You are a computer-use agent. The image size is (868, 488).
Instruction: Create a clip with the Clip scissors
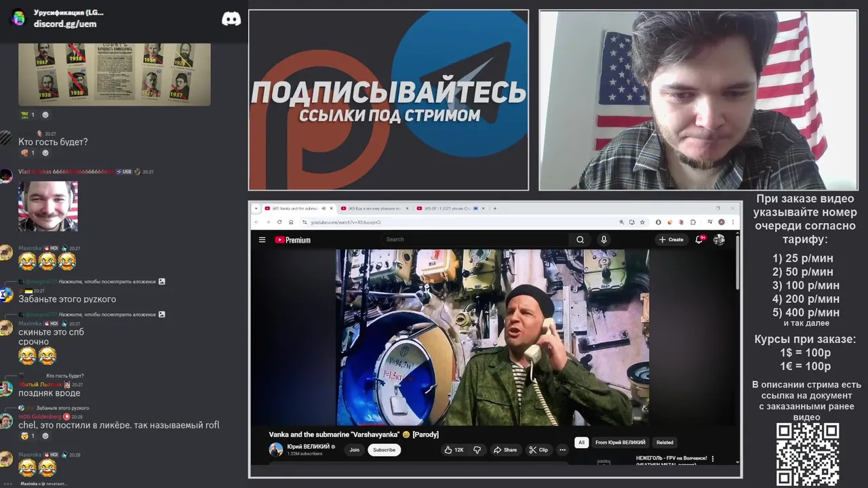click(x=538, y=450)
